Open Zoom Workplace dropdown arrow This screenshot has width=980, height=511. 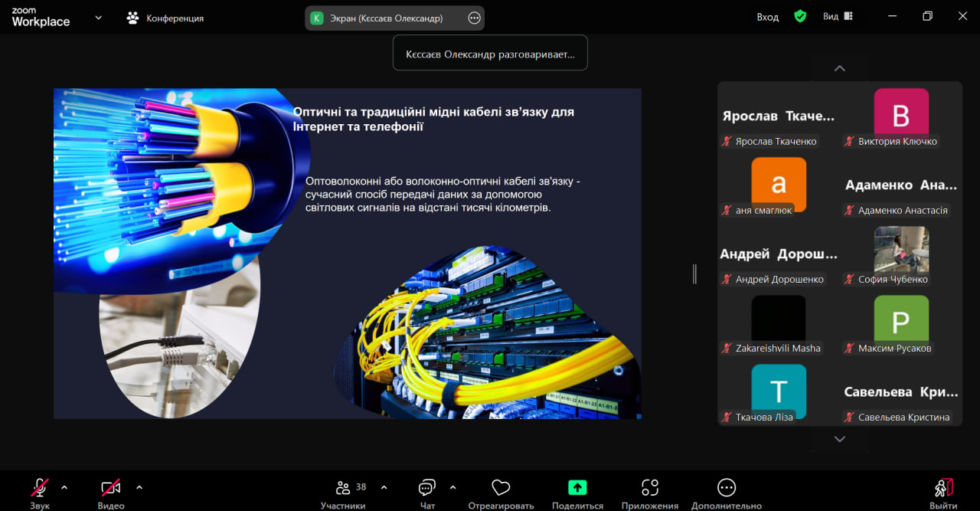tap(98, 18)
